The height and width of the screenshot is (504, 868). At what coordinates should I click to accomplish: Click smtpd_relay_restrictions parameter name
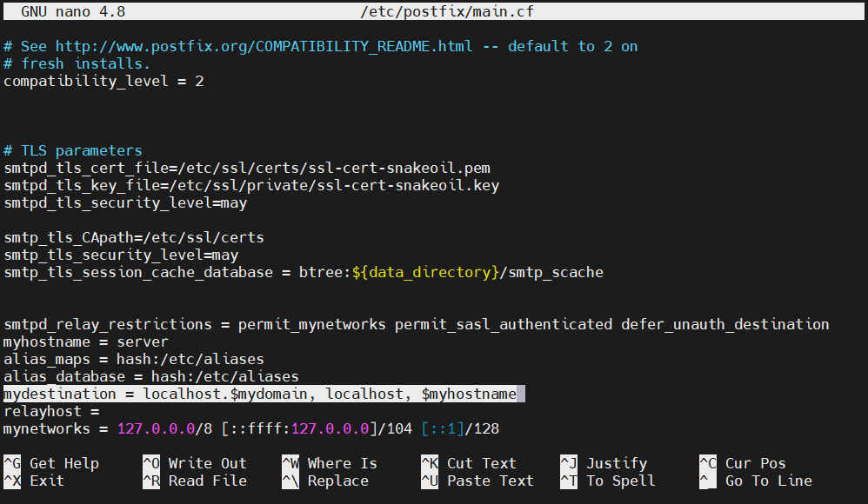[108, 324]
